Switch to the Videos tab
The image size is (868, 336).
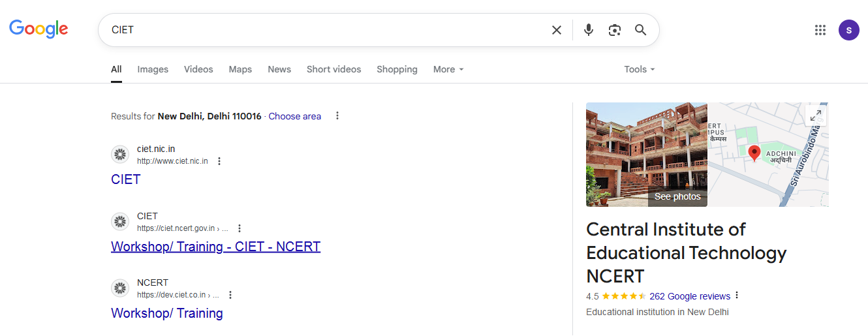pos(198,69)
